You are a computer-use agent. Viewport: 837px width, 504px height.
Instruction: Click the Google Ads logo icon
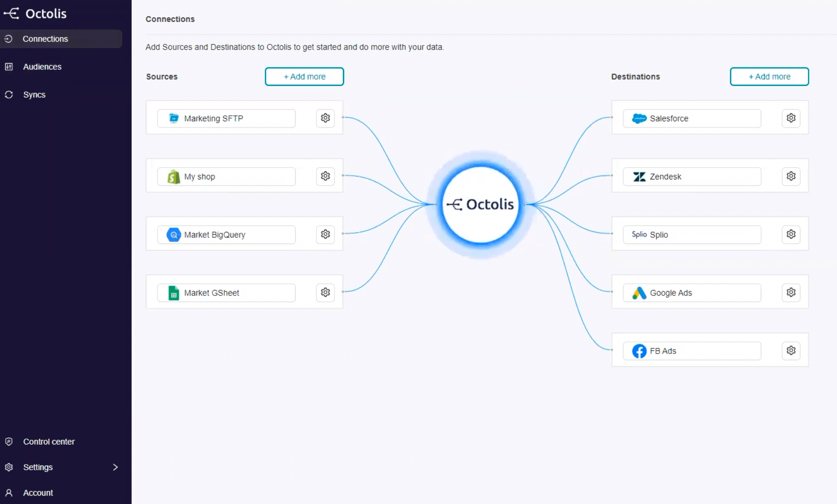(x=639, y=293)
